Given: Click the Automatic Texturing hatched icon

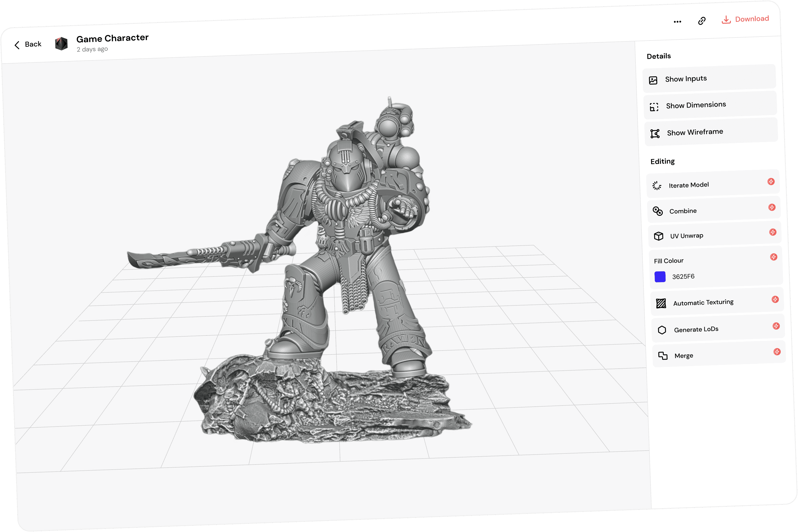Looking at the screenshot, I should tap(661, 303).
